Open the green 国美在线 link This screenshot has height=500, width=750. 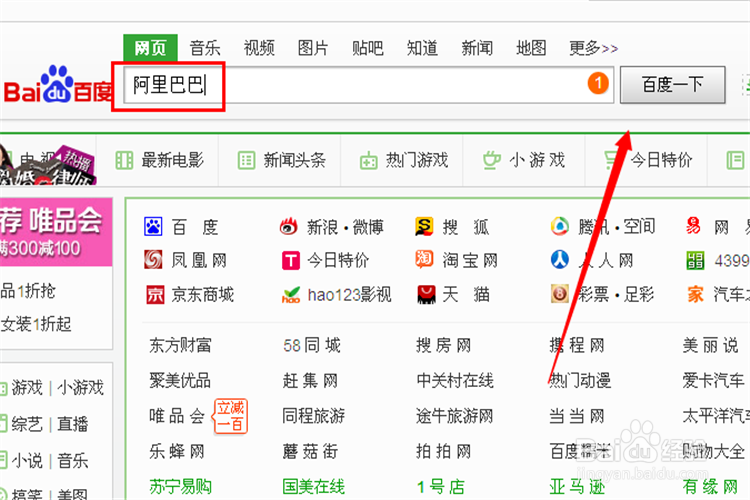point(314,487)
